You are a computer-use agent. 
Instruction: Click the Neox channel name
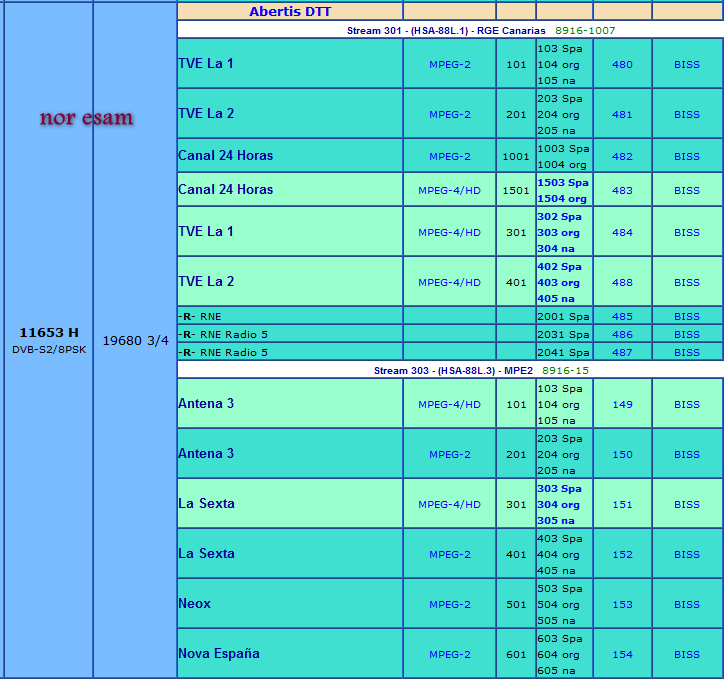[194, 604]
